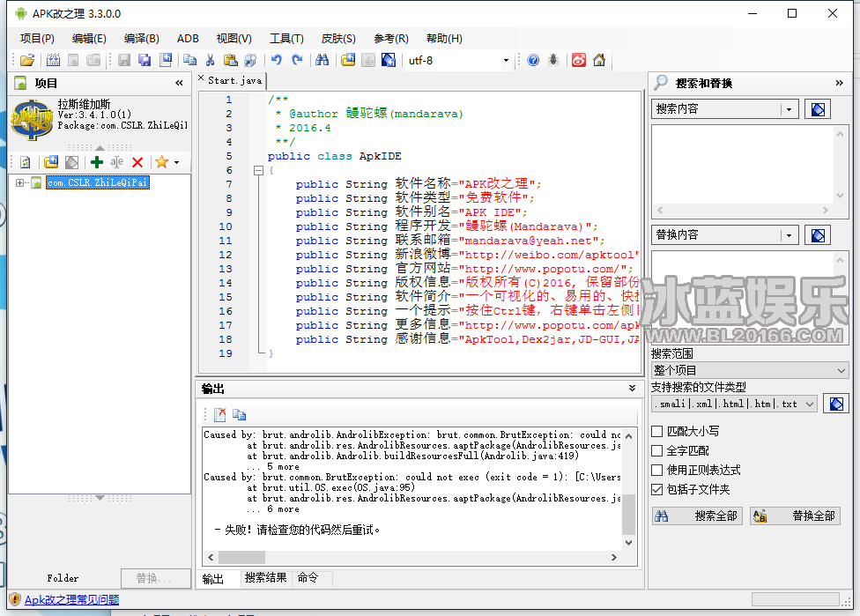Viewport: 860px width, 616px height.
Task: Collapse the code fold marker at line 6
Action: click(259, 171)
